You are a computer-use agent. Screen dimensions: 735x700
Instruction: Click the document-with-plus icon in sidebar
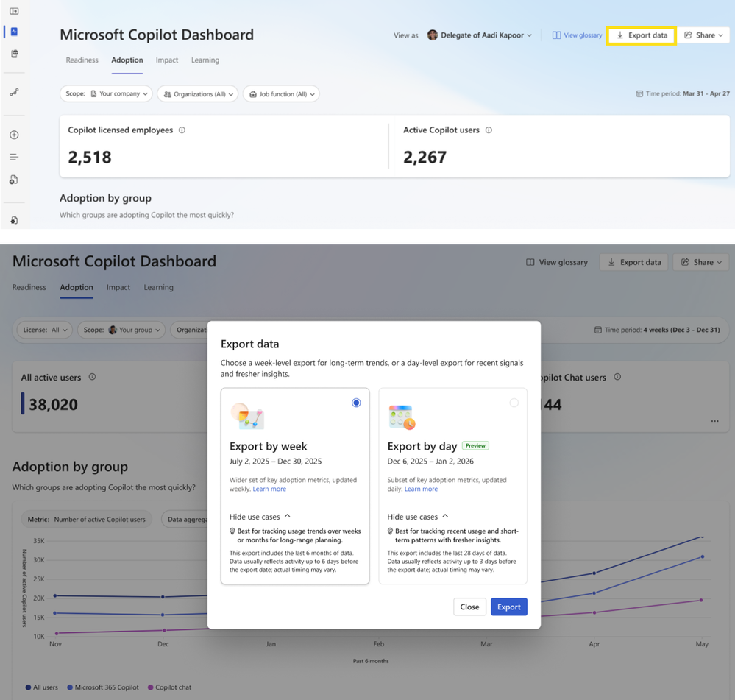14,180
